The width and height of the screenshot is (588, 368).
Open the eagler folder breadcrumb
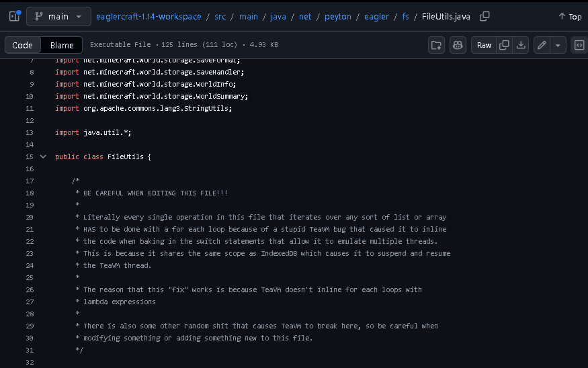click(376, 17)
